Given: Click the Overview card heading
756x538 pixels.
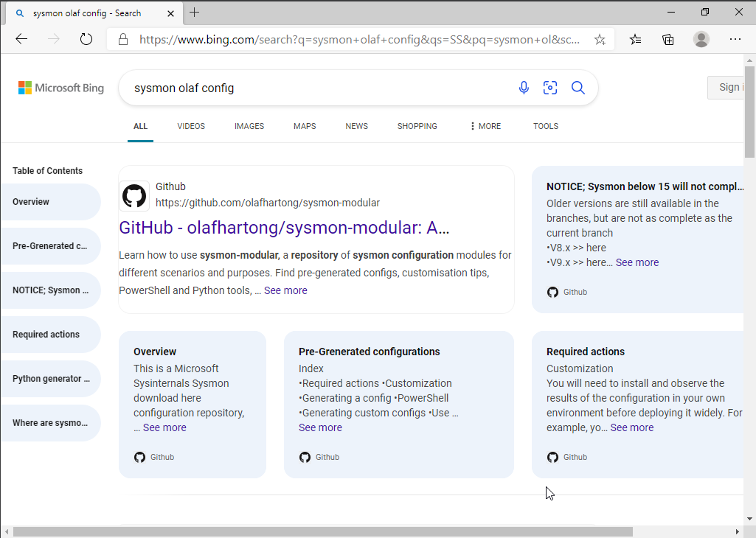Looking at the screenshot, I should coord(155,352).
